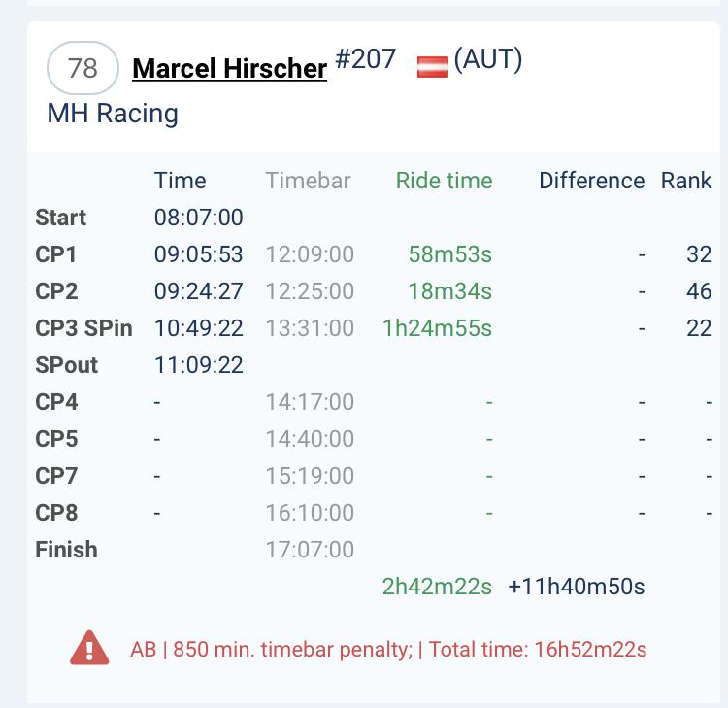Select the CP1 row label
728x708 pixels.
point(55,254)
